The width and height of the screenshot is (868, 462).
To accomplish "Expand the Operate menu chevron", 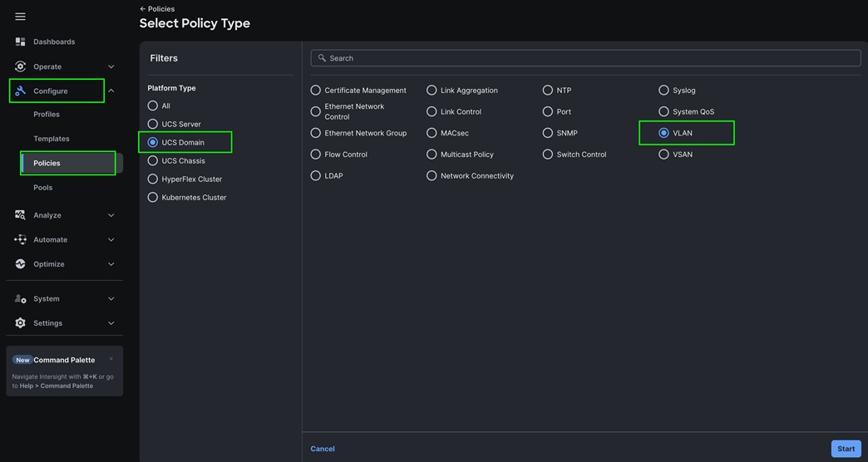I will 111,66.
